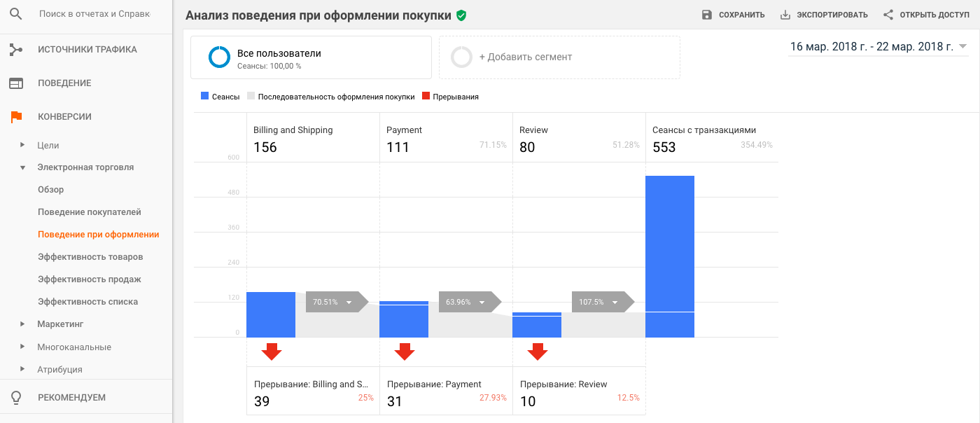Open the Эффективность товаров report
Screen dimensions: 980x423
tap(90, 257)
